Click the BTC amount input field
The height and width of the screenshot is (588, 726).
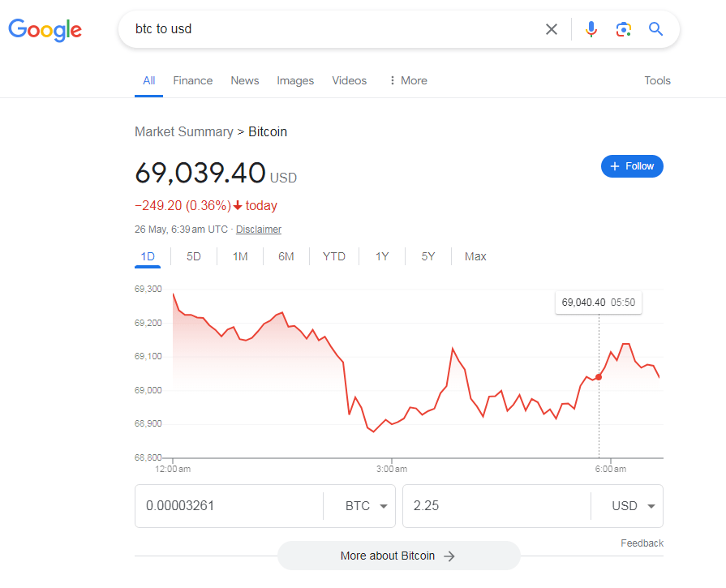[229, 506]
